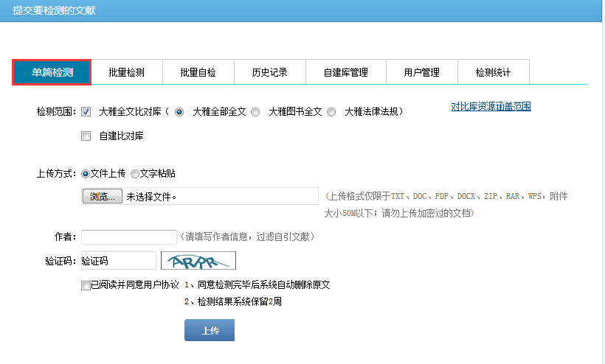Image resolution: width=605 pixels, height=364 pixels.
Task: Uncheck the 大雅全文比对库 checkbox
Action: coord(86,112)
